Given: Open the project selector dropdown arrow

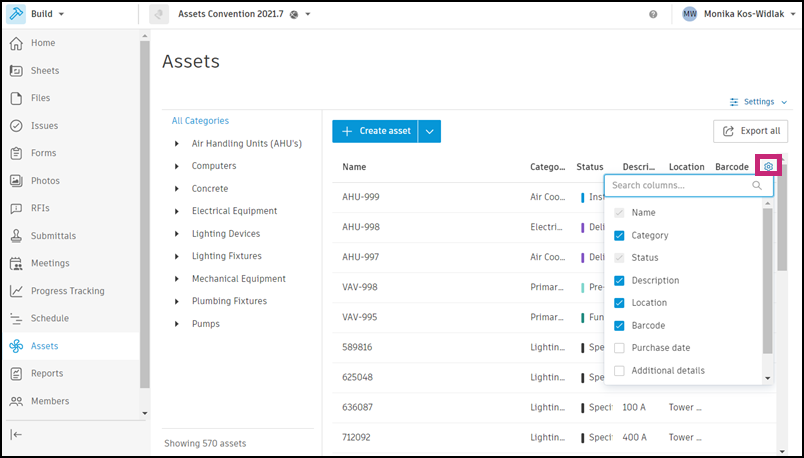Looking at the screenshot, I should click(x=308, y=14).
